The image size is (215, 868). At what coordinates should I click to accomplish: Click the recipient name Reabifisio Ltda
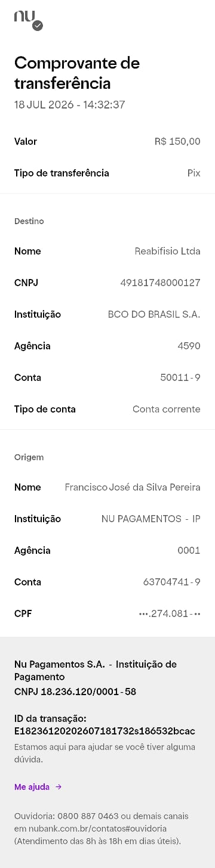167,251
